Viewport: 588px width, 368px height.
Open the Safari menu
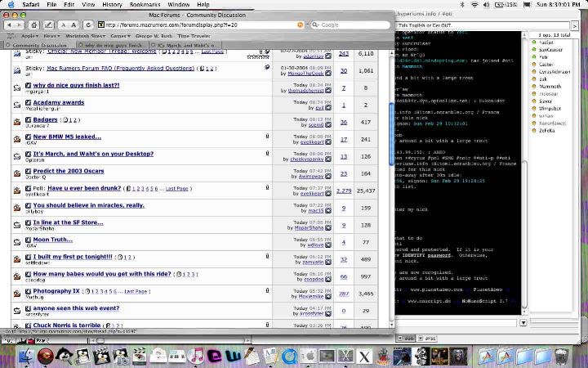(x=31, y=5)
